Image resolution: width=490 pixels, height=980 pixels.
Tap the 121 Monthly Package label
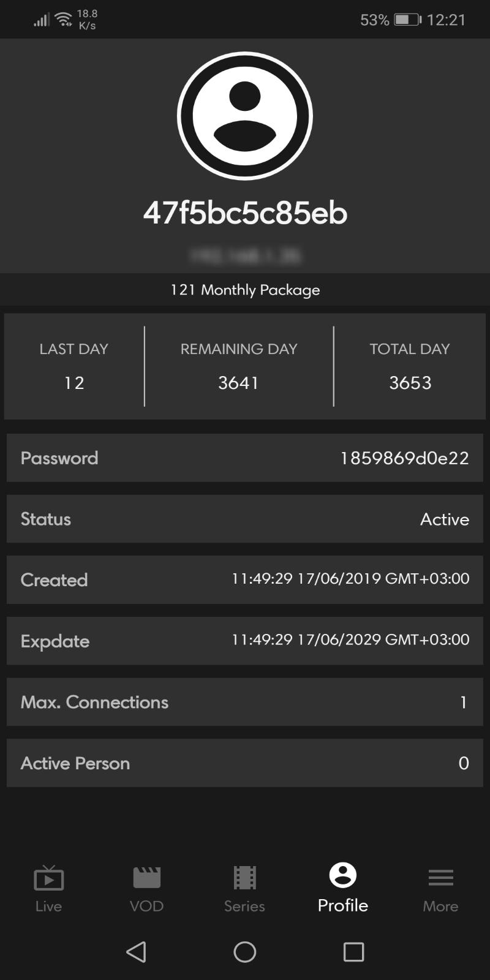(x=245, y=290)
